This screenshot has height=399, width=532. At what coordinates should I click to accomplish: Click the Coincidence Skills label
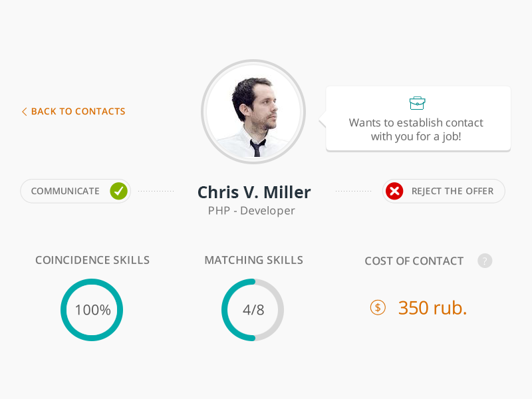pos(92,260)
